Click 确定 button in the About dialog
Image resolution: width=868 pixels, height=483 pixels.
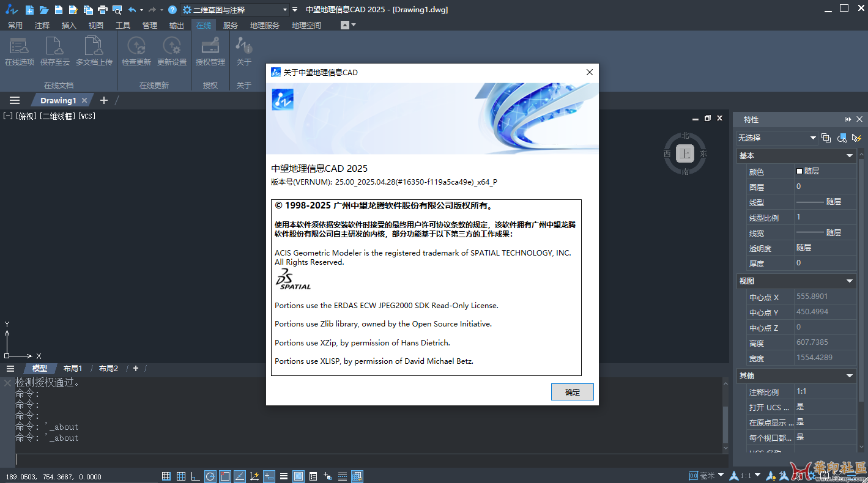point(572,392)
